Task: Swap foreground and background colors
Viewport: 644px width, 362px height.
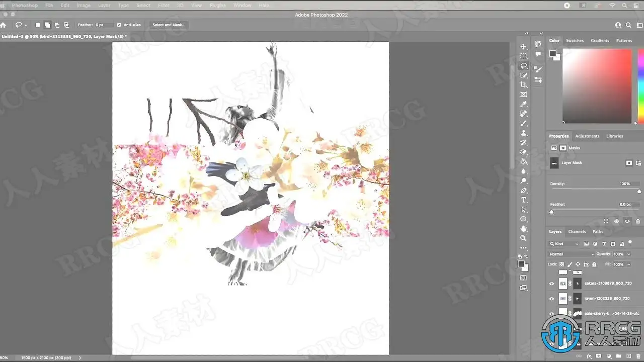Action: pos(526,256)
